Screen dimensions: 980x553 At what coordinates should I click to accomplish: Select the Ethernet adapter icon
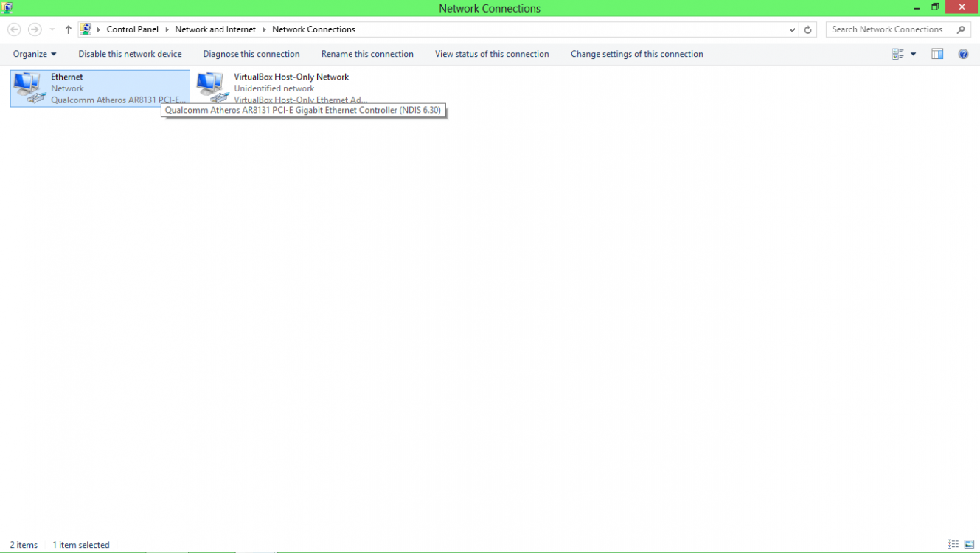click(29, 88)
